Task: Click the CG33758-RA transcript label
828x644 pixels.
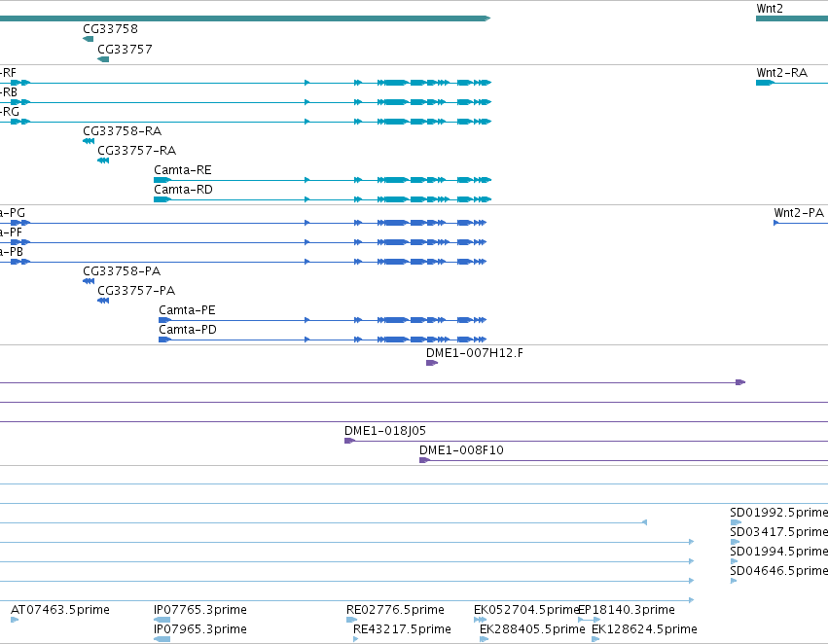Action: point(122,131)
